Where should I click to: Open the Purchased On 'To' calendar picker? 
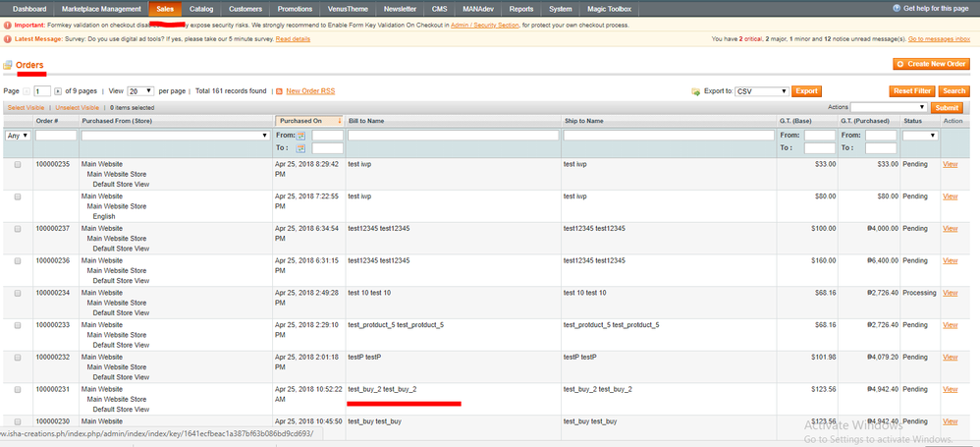click(x=302, y=148)
